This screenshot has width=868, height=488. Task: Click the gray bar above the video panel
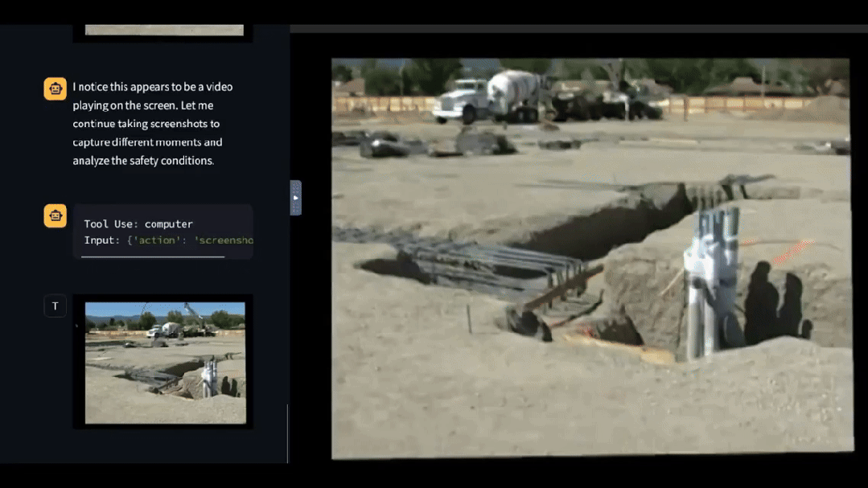[x=578, y=29]
